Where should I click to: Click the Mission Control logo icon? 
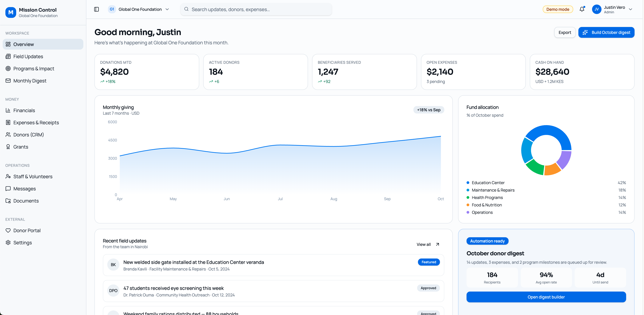(11, 12)
